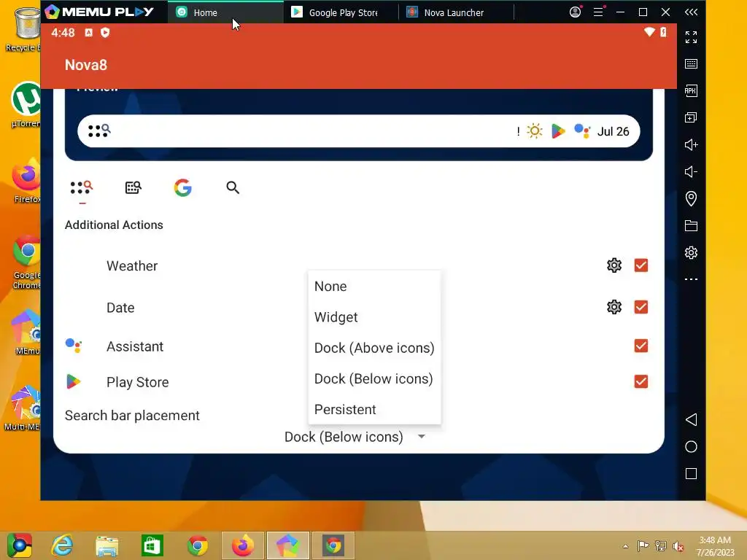747x560 pixels.
Task: Uncheck the Assistant checkbox
Action: 640,346
